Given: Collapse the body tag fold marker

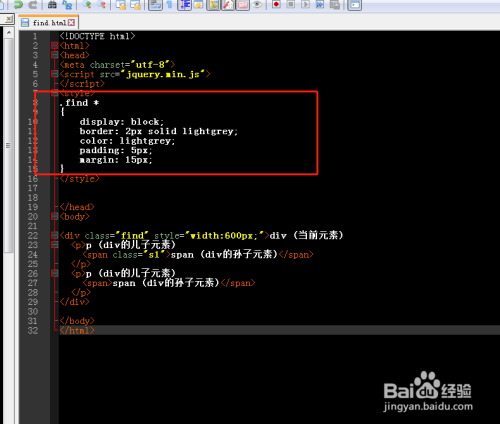Looking at the screenshot, I should tap(55, 216).
